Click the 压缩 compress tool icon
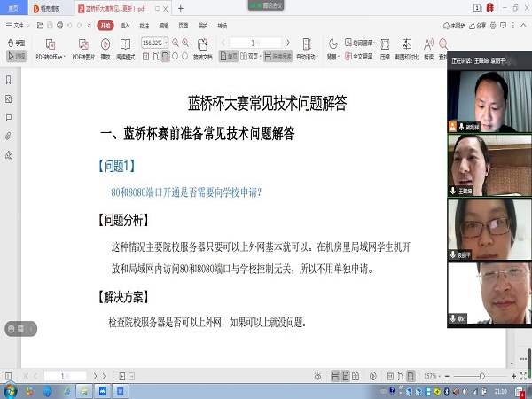This screenshot has width=532, height=399. coord(385,51)
